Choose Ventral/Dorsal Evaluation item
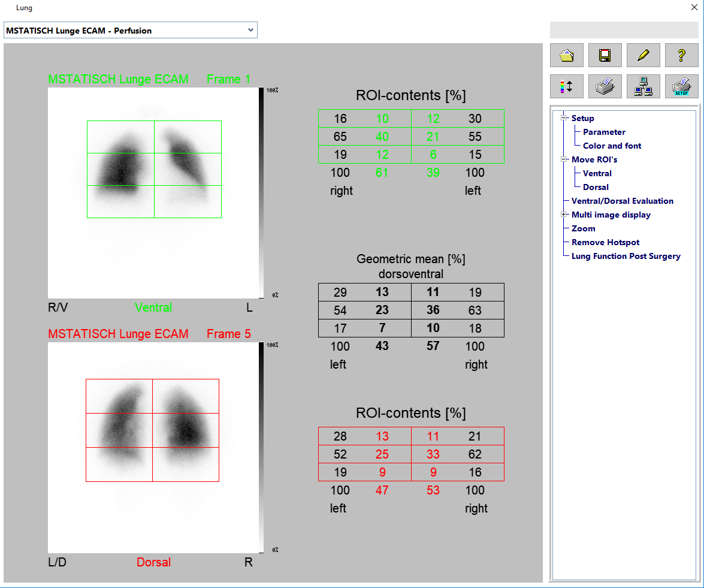This screenshot has width=704, height=588. (622, 201)
